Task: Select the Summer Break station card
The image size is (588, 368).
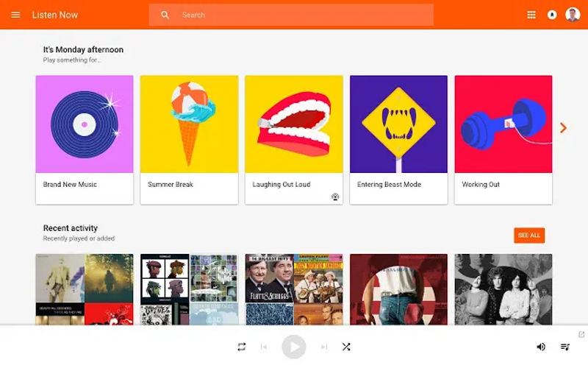Action: (189, 139)
